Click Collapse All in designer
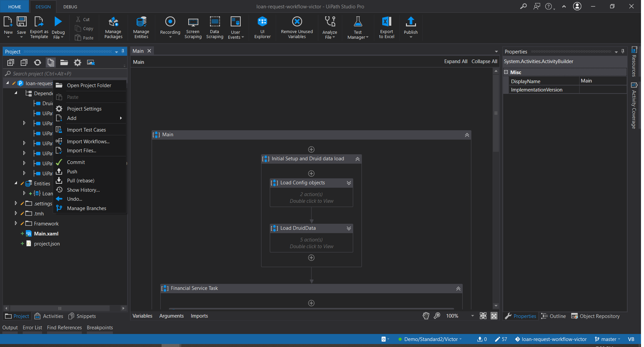The height and width of the screenshot is (347, 644). click(x=484, y=61)
